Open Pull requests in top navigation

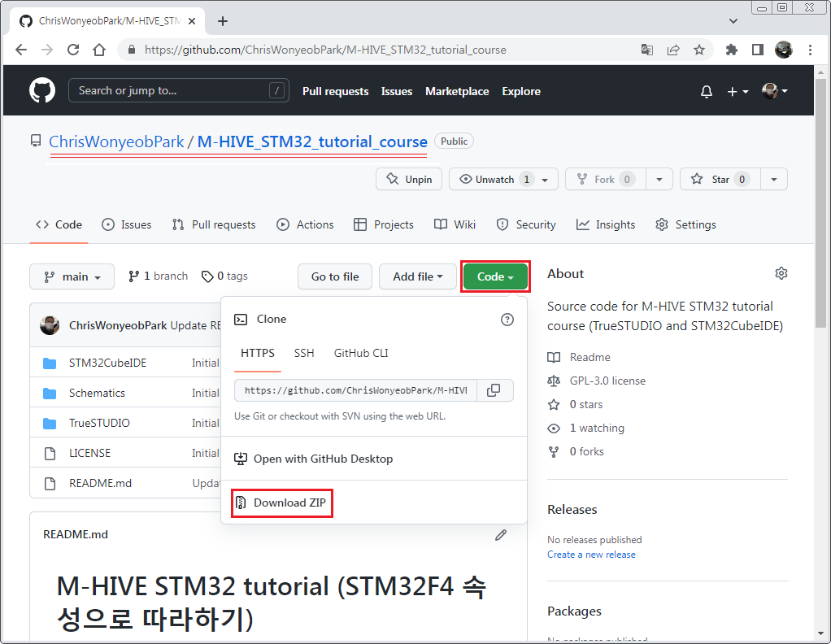coord(335,91)
